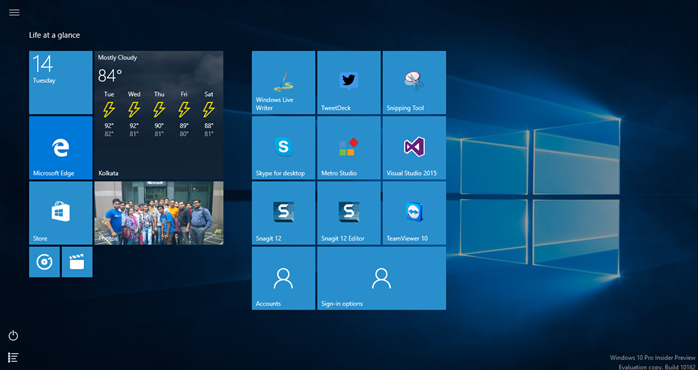This screenshot has width=698, height=370.
Task: Open the Accounts settings tile
Action: click(x=284, y=278)
